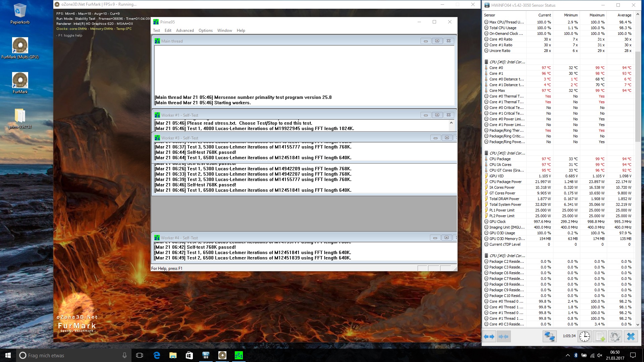Show hidden tray icons chevron
The width and height of the screenshot is (644, 362).
point(568,355)
